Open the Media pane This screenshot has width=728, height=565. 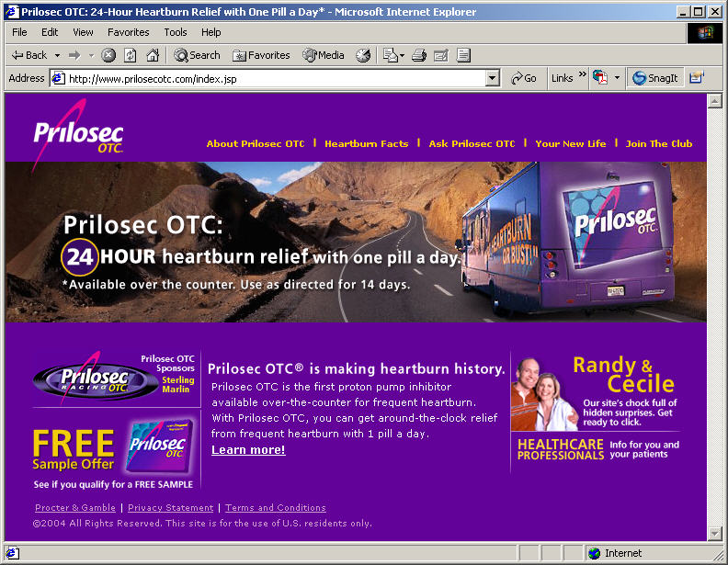(324, 56)
